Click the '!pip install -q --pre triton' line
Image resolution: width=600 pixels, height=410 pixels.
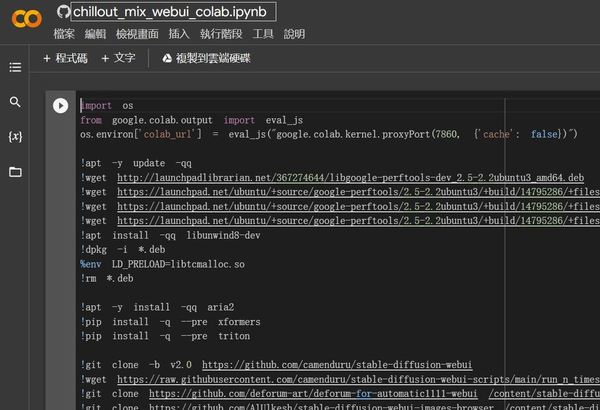(165, 336)
